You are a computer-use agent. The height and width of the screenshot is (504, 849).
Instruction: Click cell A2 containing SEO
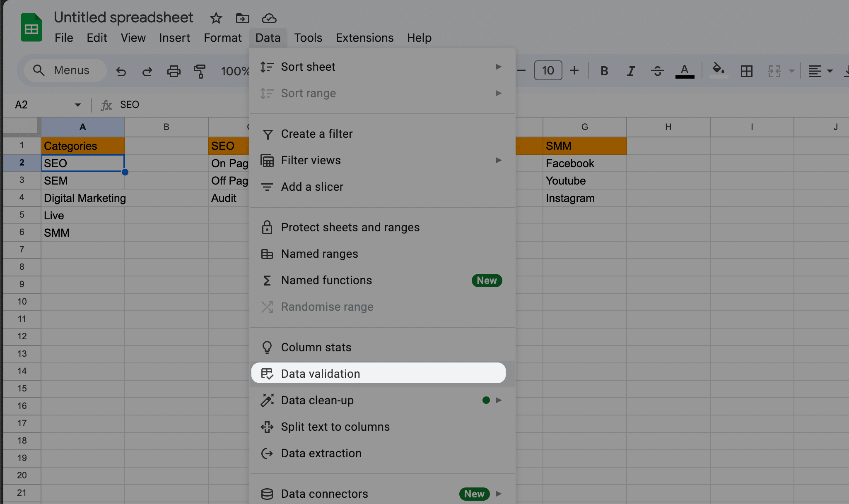83,163
